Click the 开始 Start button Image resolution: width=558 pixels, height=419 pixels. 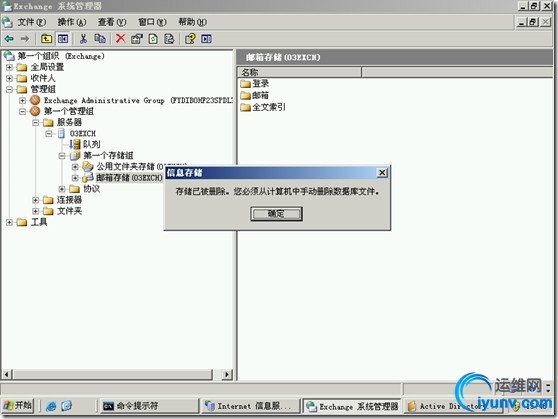point(18,406)
